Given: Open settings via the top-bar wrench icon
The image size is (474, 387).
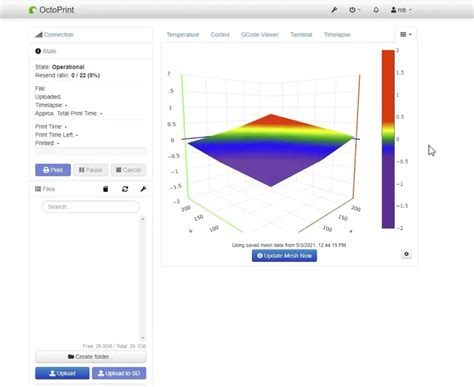Looking at the screenshot, I should click(334, 10).
